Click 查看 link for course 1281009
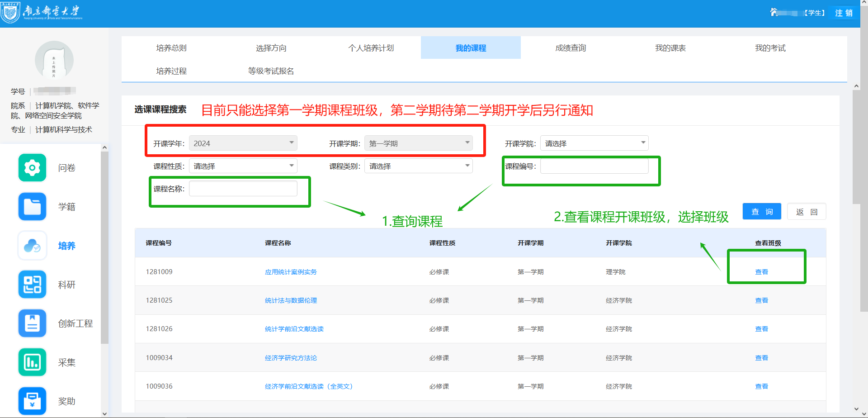 (761, 272)
